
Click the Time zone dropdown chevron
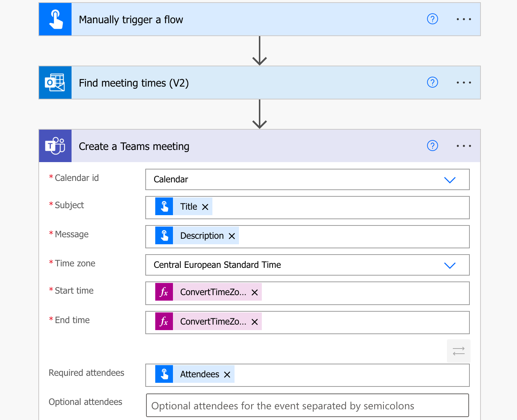(450, 265)
